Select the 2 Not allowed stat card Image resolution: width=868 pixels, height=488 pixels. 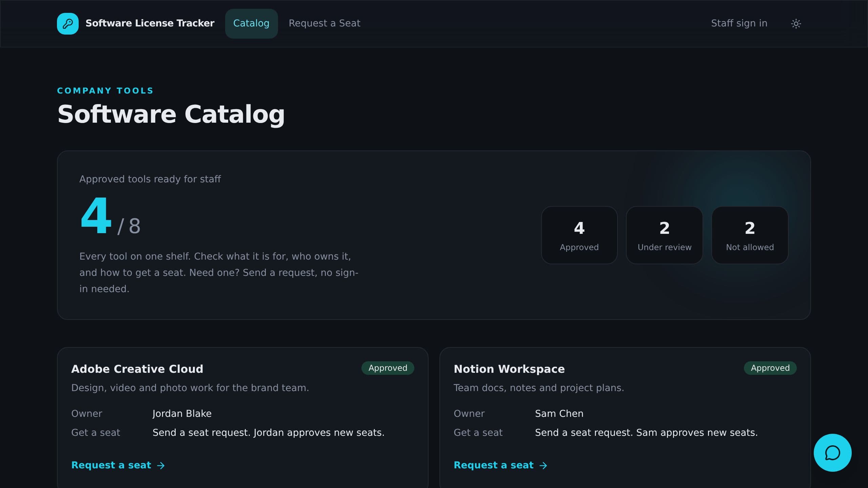(750, 235)
